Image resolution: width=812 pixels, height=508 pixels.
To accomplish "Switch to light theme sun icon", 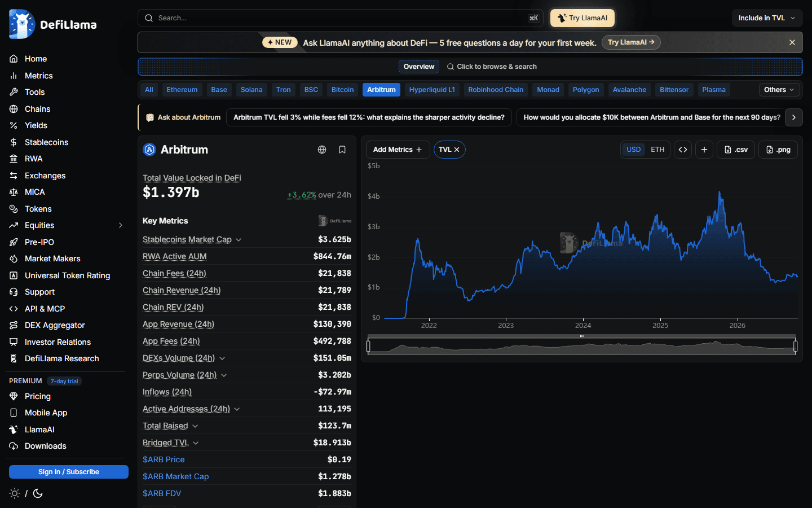I will [x=15, y=493].
